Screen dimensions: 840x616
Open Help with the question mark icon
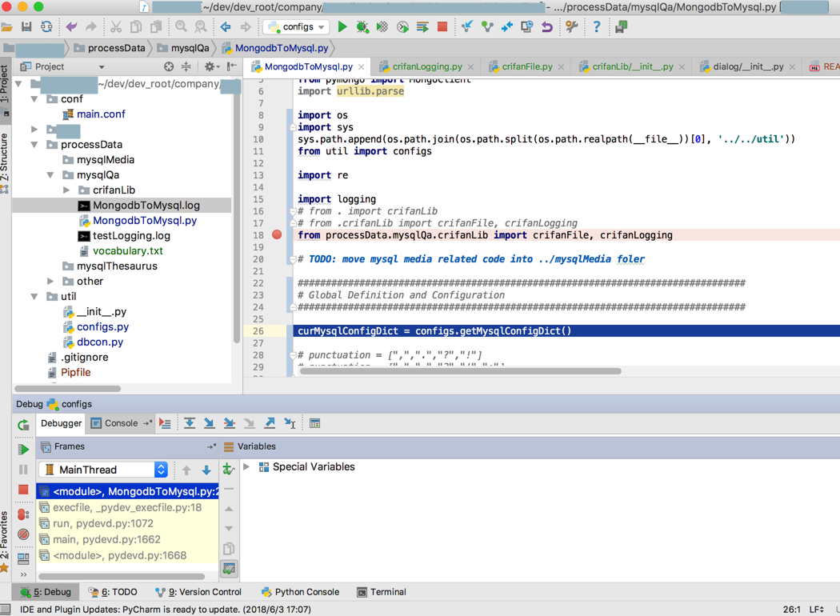click(x=597, y=26)
